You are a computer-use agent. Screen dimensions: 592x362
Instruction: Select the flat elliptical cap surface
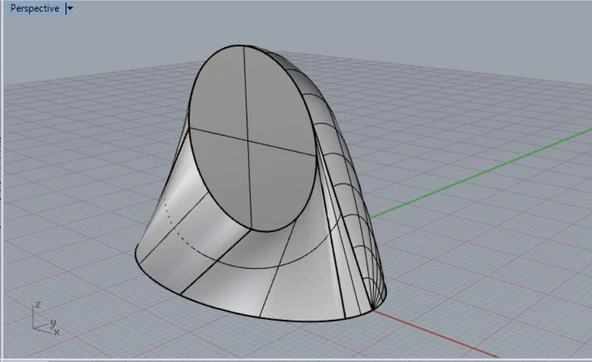click(x=252, y=138)
